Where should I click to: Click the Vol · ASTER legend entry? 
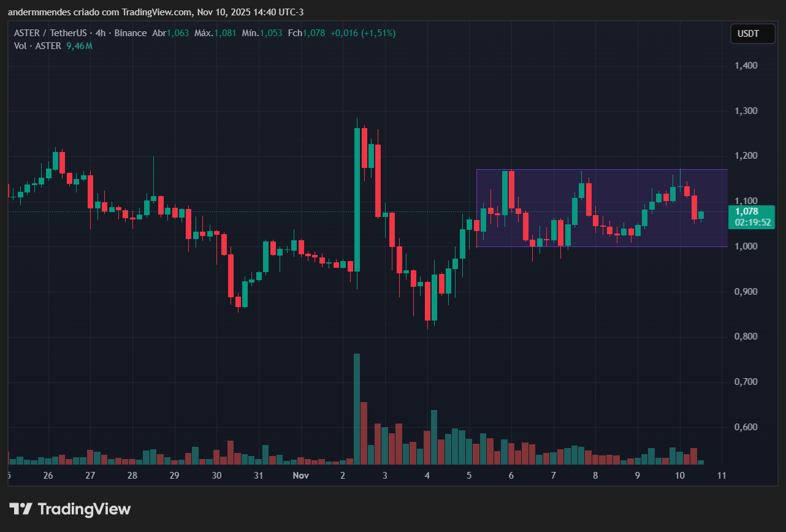pyautogui.click(x=38, y=45)
